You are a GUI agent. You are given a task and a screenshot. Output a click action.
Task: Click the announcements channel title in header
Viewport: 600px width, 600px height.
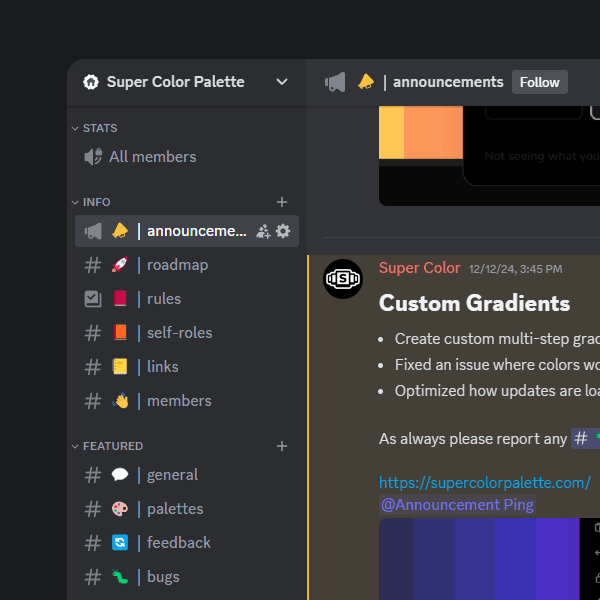[x=448, y=82]
